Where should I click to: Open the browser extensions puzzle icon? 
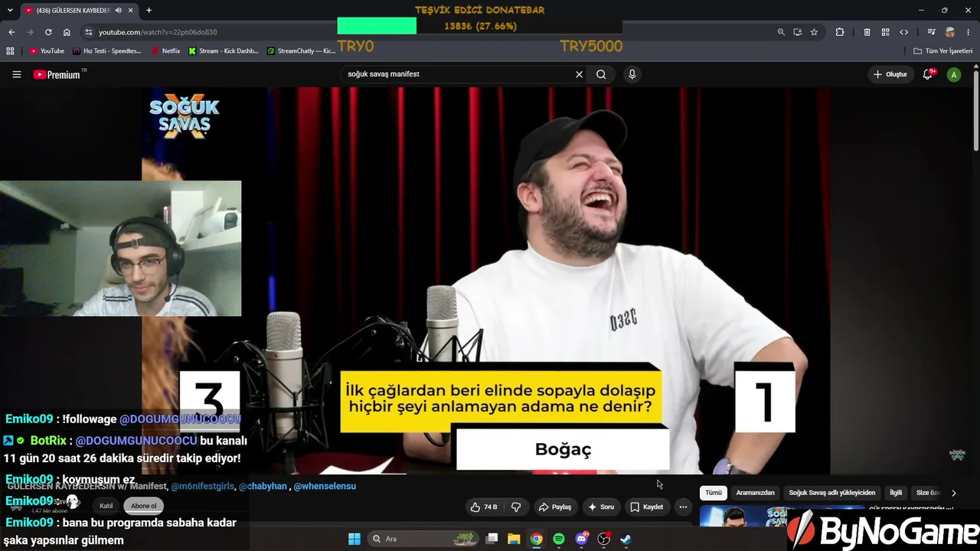(x=840, y=32)
